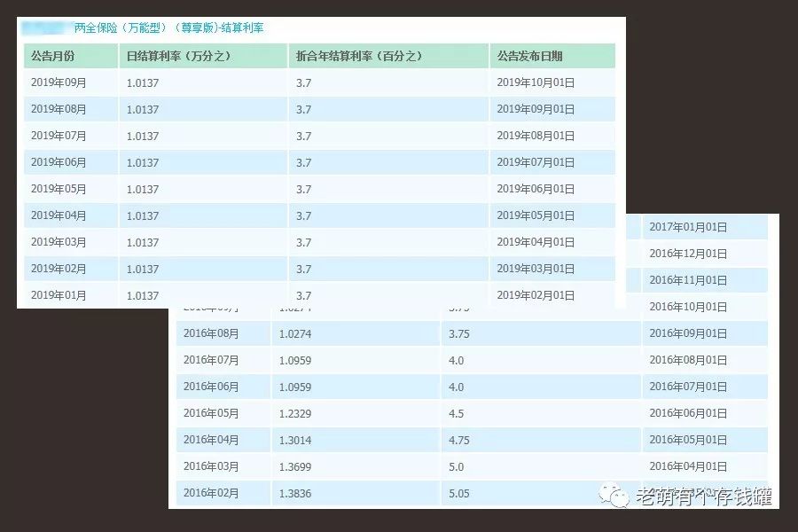Select the 2019年02月 month cell

pos(59,269)
